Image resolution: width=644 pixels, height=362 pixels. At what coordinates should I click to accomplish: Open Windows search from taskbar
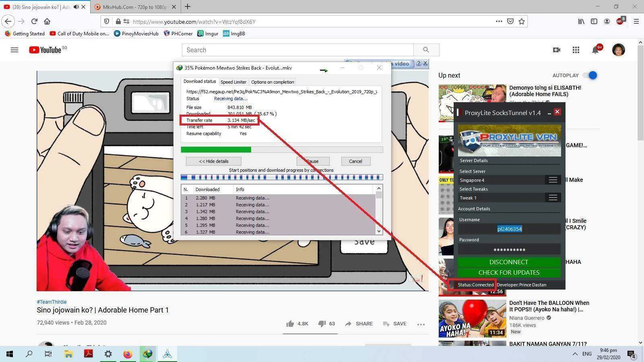pos(29,354)
